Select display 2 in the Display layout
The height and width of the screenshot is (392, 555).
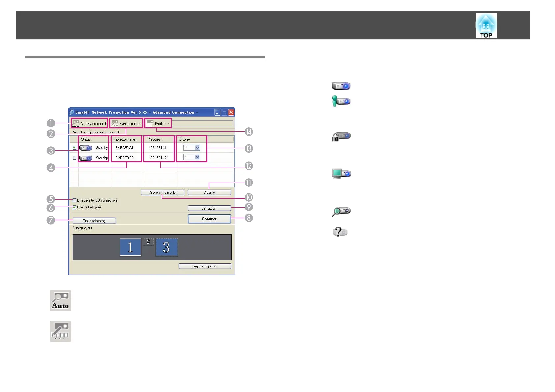pyautogui.click(x=148, y=242)
